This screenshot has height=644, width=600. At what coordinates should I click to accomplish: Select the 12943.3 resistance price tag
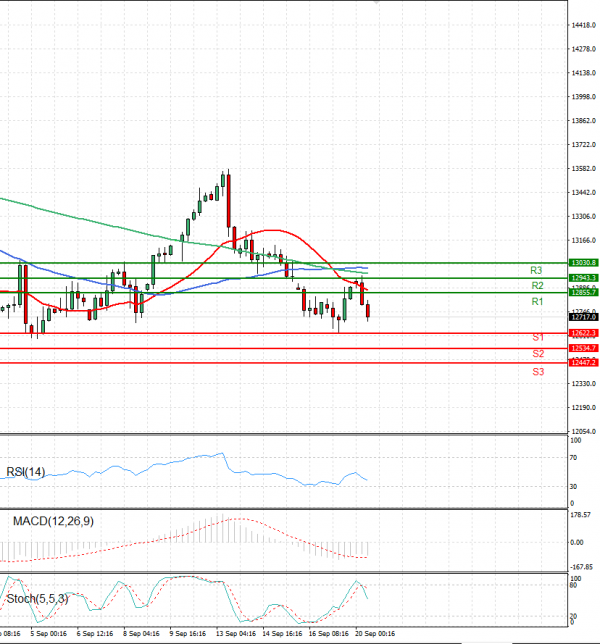click(x=583, y=278)
